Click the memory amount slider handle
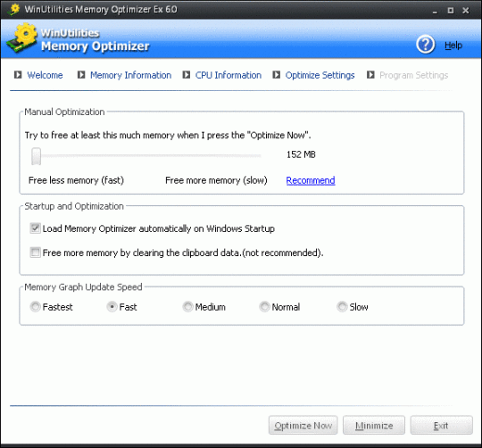482x448 pixels. 37,156
